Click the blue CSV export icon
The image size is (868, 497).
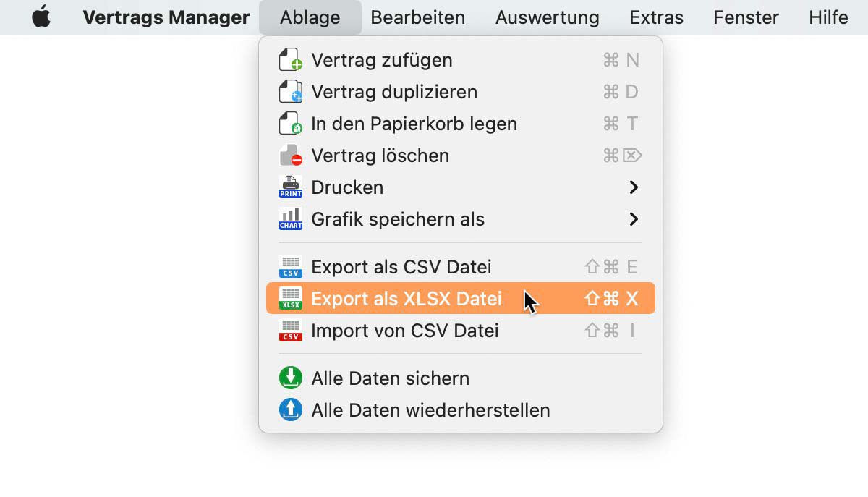click(290, 267)
